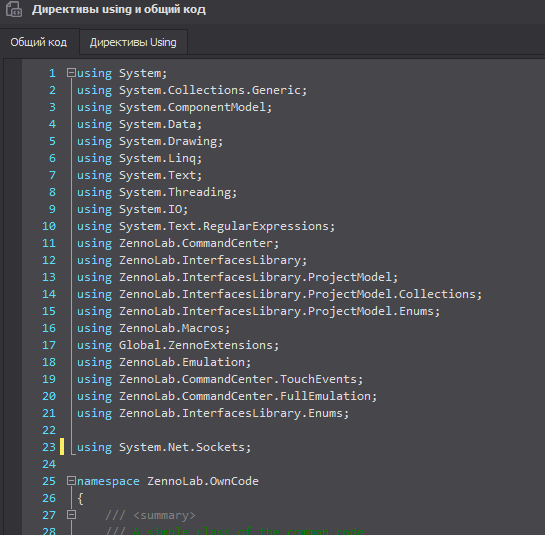Click 'using System.Text;' on line 7
The height and width of the screenshot is (535, 545).
(139, 175)
